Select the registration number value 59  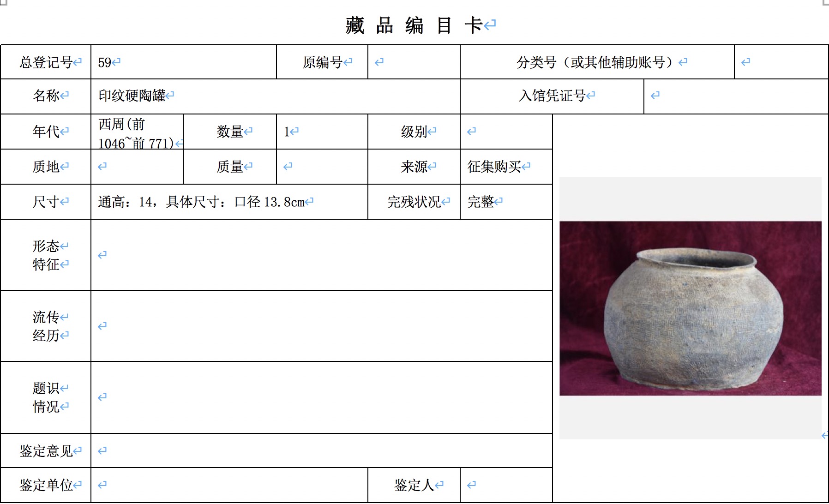click(x=104, y=62)
